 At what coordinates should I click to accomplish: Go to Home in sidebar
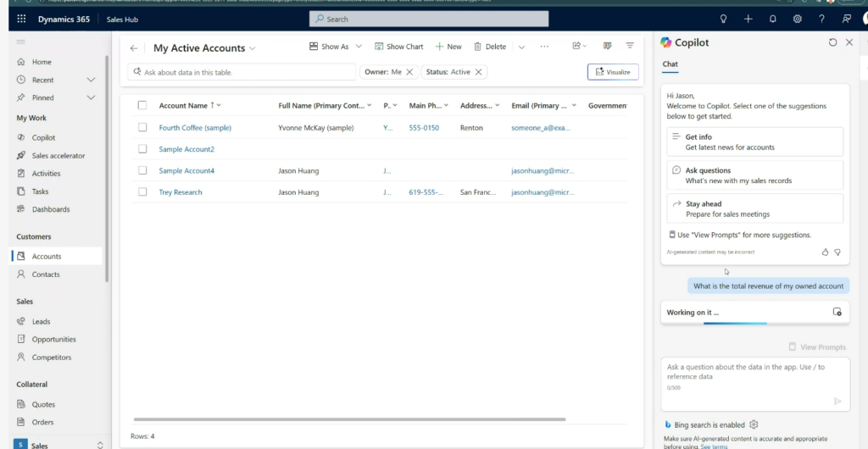(42, 62)
